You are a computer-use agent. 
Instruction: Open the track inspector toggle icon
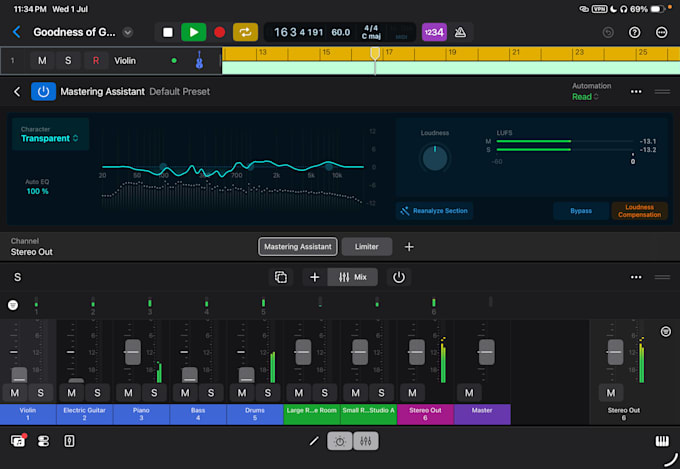43,441
